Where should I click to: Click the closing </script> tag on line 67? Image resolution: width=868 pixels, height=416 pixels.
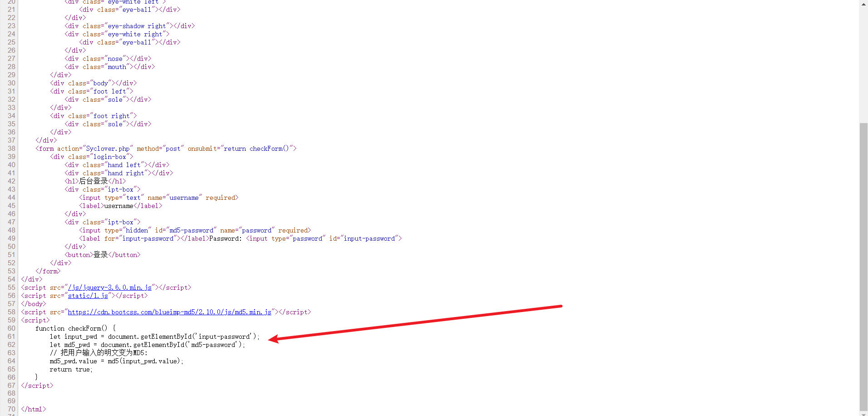37,386
